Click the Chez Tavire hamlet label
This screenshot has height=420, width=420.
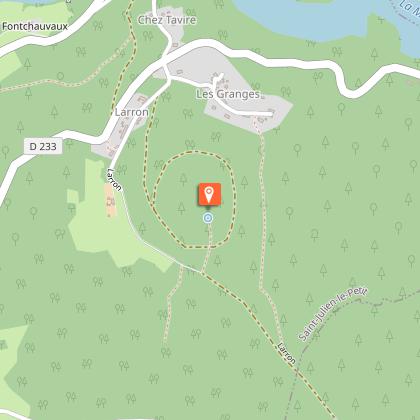point(167,20)
